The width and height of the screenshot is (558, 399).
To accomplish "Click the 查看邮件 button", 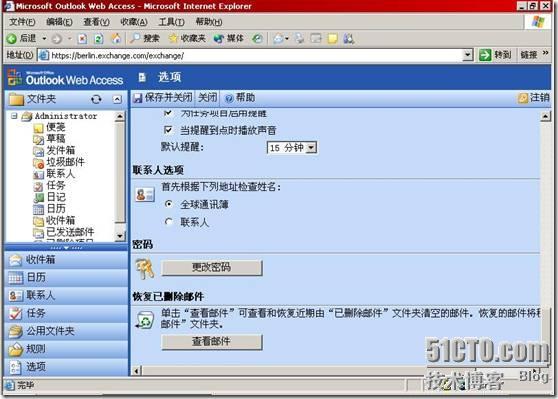I will (x=212, y=342).
